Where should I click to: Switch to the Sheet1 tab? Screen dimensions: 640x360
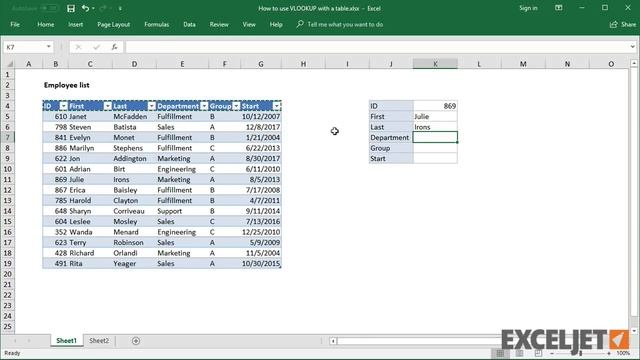coord(67,340)
